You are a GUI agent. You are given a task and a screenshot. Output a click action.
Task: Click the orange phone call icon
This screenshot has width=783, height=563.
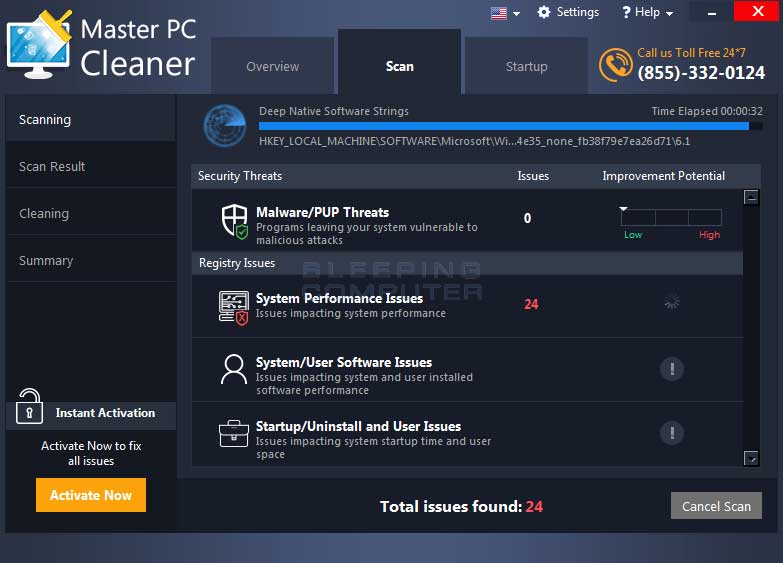615,65
